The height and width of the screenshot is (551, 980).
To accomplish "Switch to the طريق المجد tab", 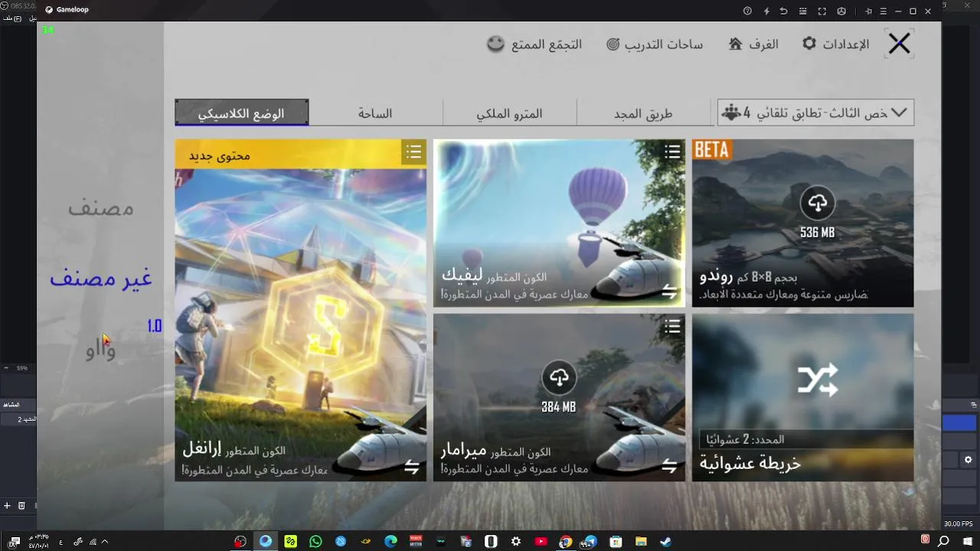I will tap(643, 113).
